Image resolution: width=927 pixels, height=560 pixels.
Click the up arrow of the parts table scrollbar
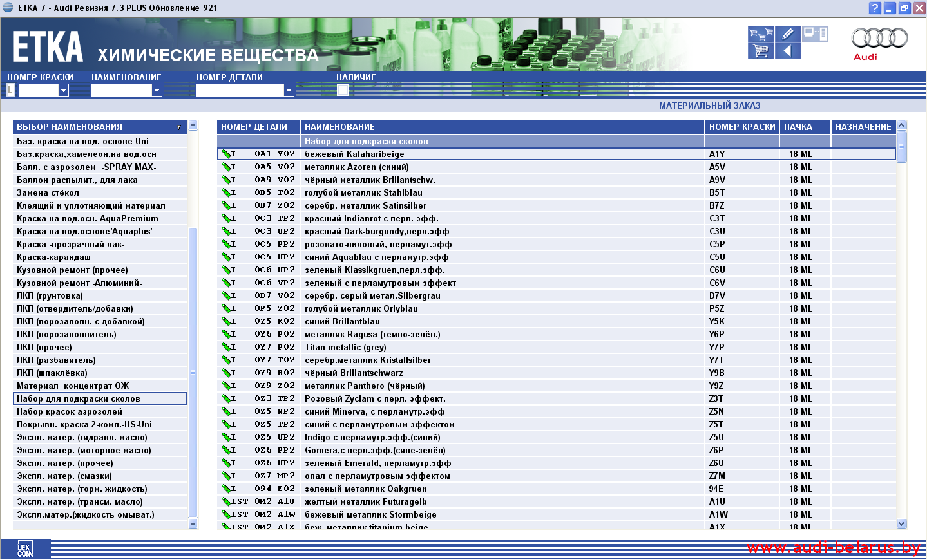(x=902, y=126)
